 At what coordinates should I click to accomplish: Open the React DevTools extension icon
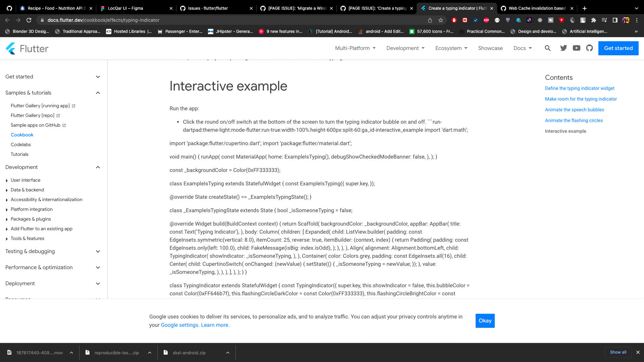click(x=540, y=20)
